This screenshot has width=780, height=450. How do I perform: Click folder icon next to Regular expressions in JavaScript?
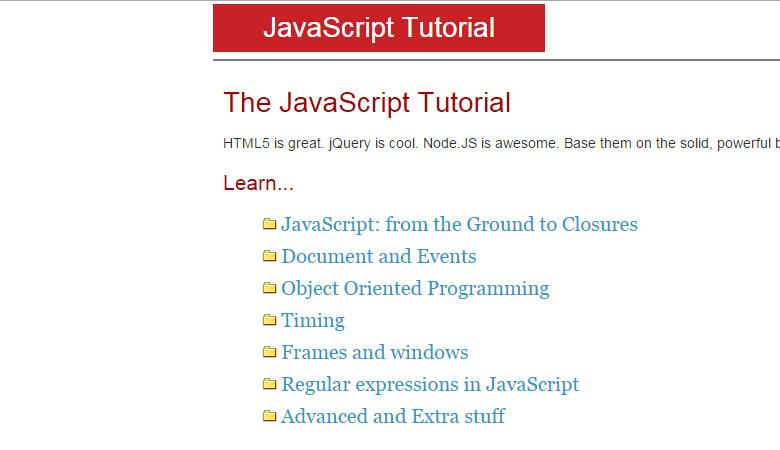(269, 385)
